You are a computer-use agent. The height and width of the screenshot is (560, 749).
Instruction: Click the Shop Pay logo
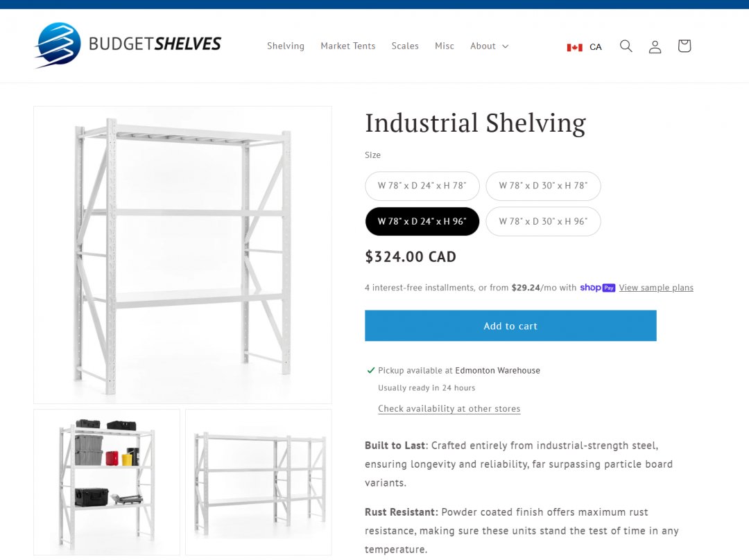point(597,288)
